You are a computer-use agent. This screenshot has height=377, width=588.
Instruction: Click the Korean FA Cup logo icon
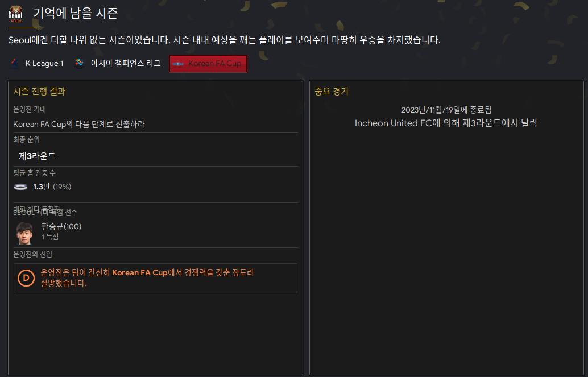click(x=177, y=64)
